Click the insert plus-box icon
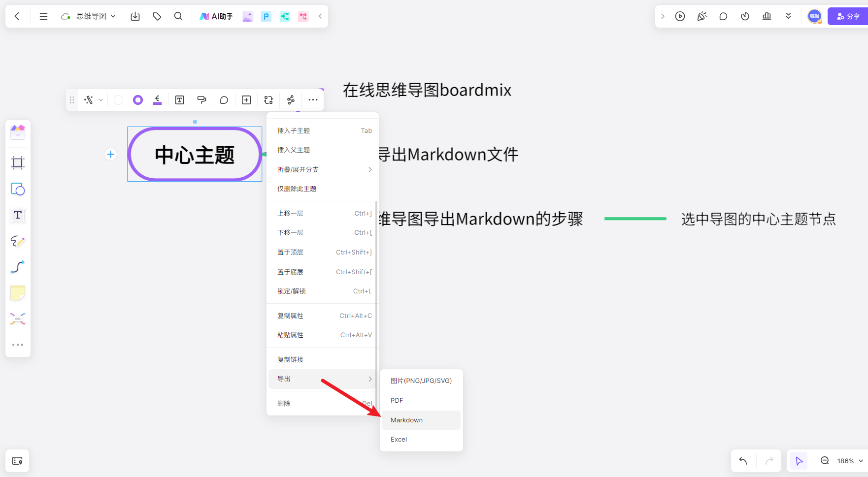868x477 pixels. tap(246, 100)
